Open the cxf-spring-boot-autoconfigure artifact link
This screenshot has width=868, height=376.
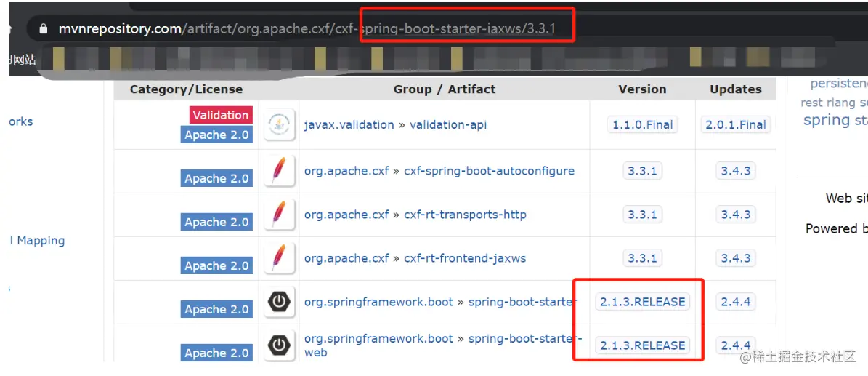(x=490, y=172)
